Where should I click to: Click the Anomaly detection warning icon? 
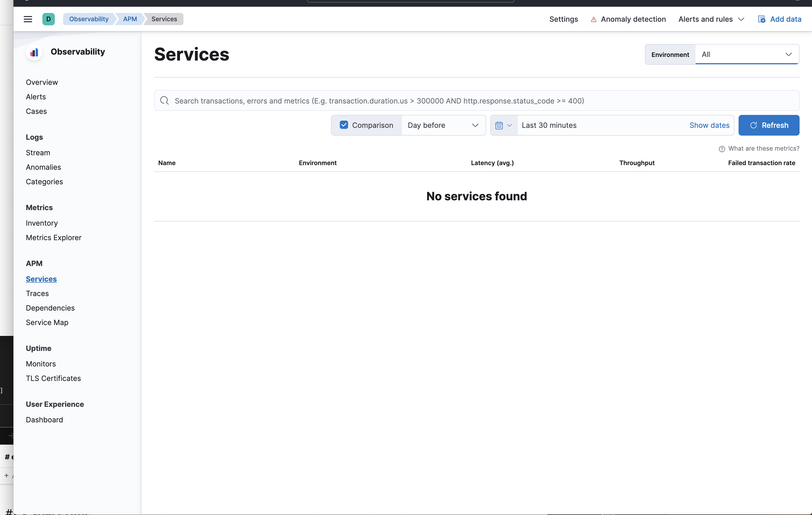(593, 20)
